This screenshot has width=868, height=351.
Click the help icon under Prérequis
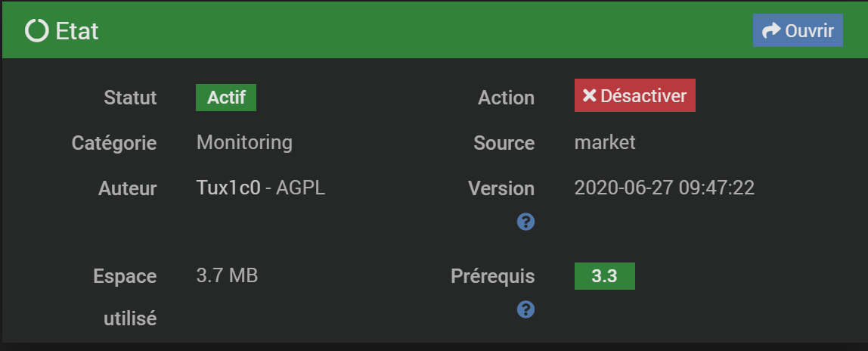(x=525, y=309)
